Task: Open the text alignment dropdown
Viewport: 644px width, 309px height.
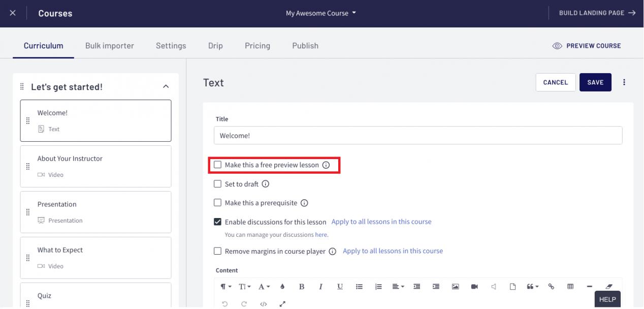Action: 398,287
